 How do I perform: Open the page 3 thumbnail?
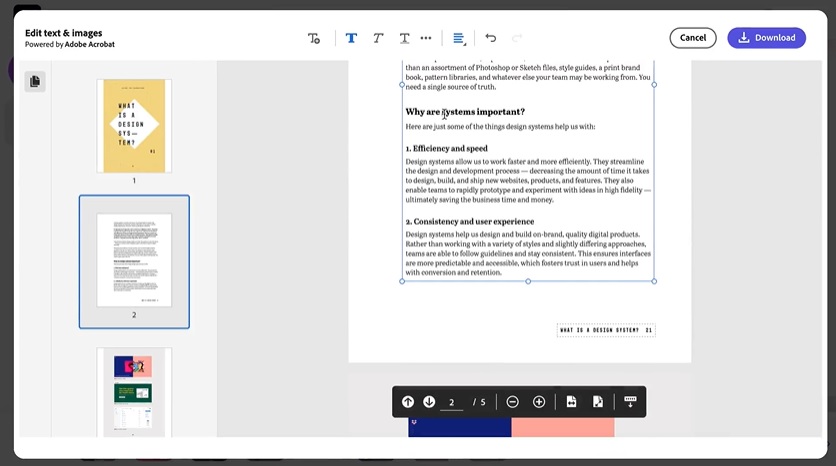coord(134,391)
